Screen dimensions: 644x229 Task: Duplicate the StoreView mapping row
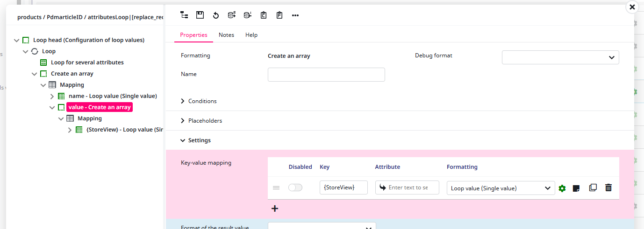pyautogui.click(x=593, y=188)
